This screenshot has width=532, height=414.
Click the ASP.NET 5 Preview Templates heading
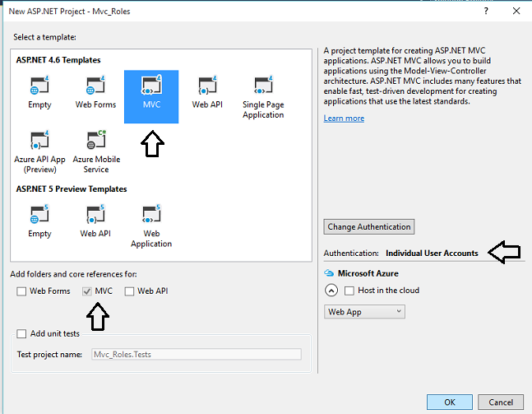tap(72, 188)
